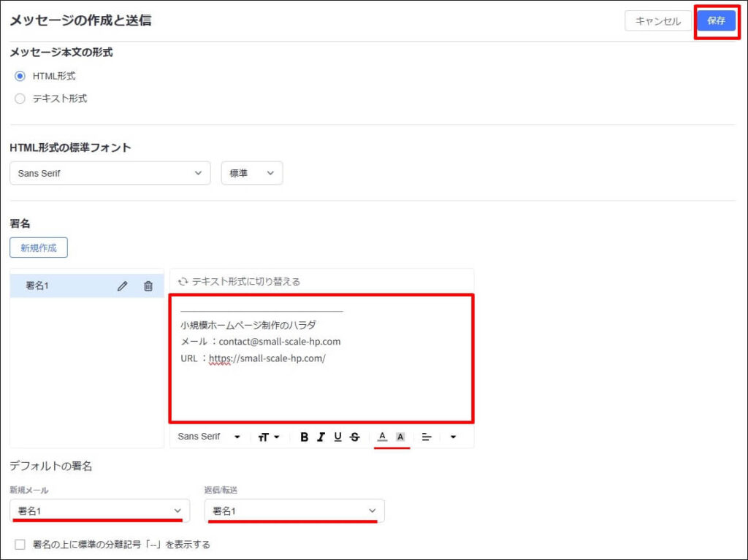The width and height of the screenshot is (748, 560).
Task: Enable the 分離記号「--」 display checkbox
Action: 20,545
